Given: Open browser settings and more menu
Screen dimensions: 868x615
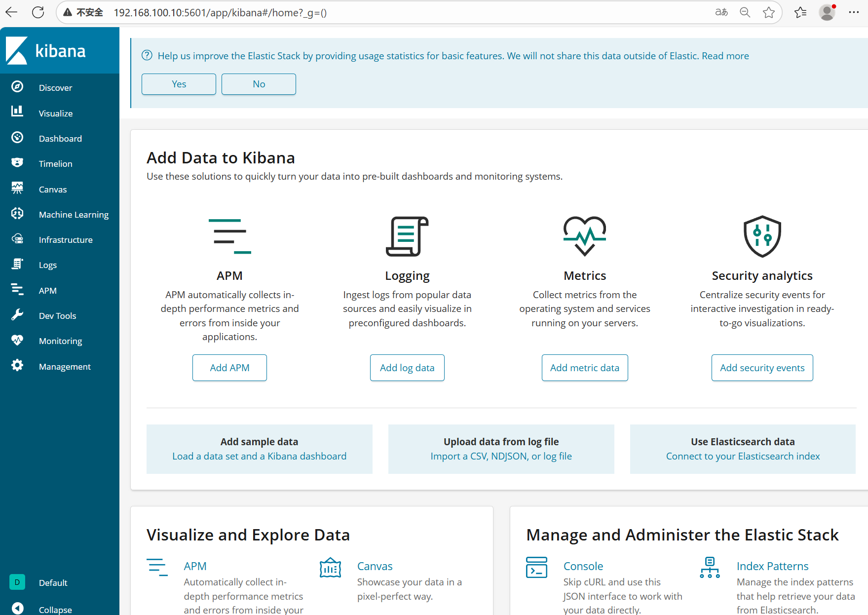Looking at the screenshot, I should coord(854,12).
